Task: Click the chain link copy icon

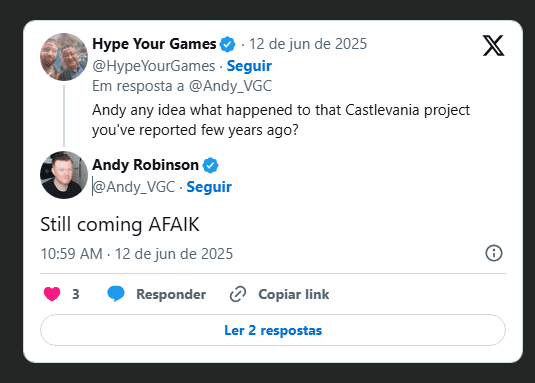Action: point(238,294)
